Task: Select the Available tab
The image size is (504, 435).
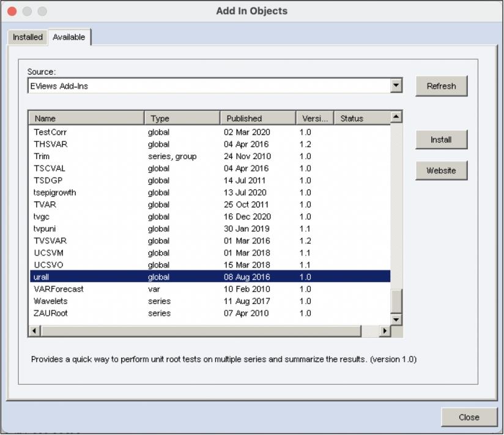Action: 69,37
